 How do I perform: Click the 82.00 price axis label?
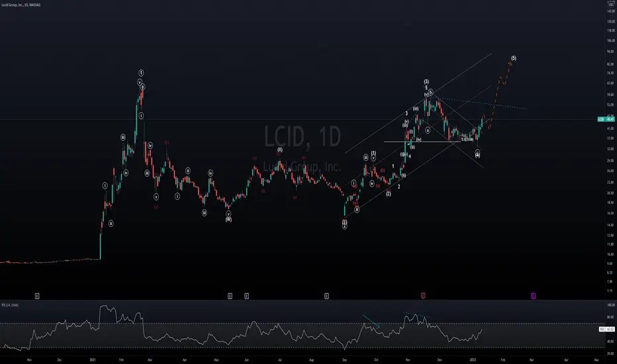[610, 64]
